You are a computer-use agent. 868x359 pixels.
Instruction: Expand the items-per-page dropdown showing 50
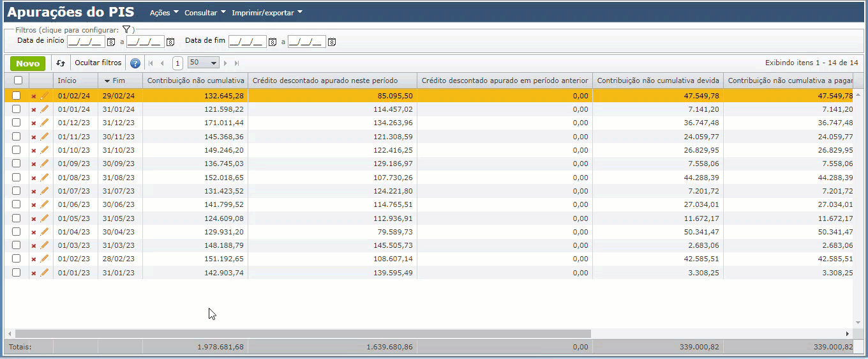point(214,63)
